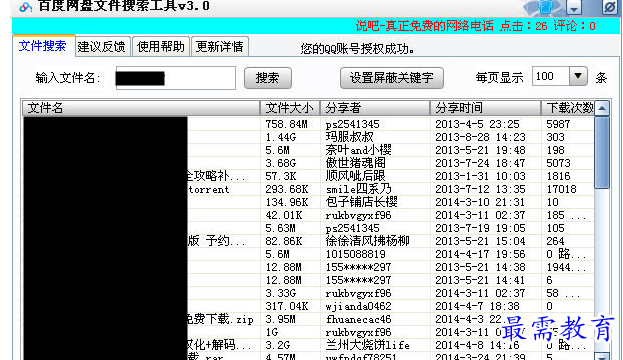Open the 使用帮助 tab
The width and height of the screenshot is (623, 360).
161,46
